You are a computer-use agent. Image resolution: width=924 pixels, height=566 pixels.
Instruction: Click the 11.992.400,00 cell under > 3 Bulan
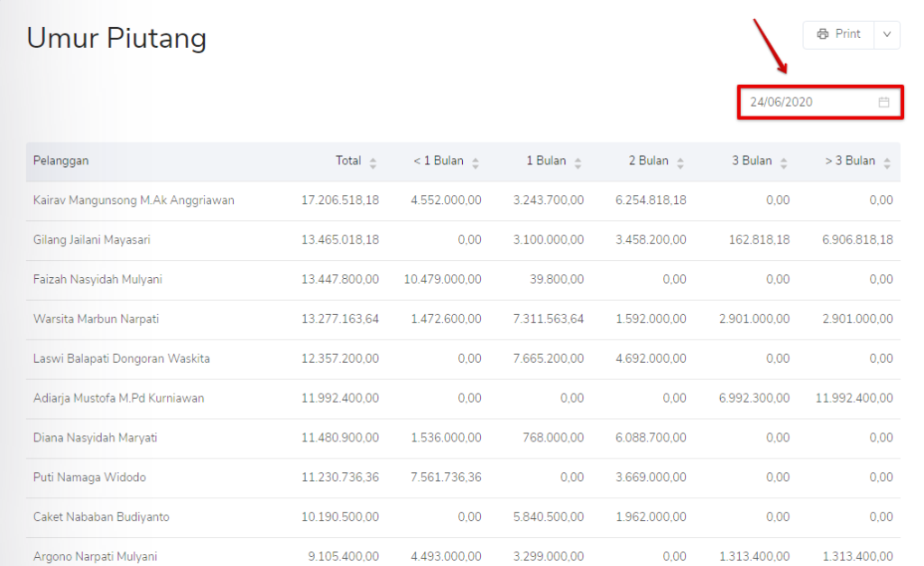854,398
